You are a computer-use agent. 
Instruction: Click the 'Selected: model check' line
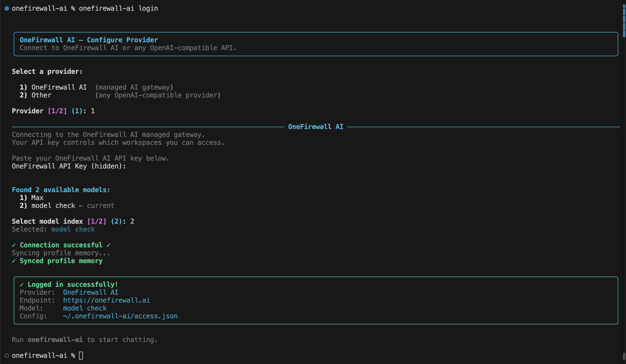click(53, 229)
